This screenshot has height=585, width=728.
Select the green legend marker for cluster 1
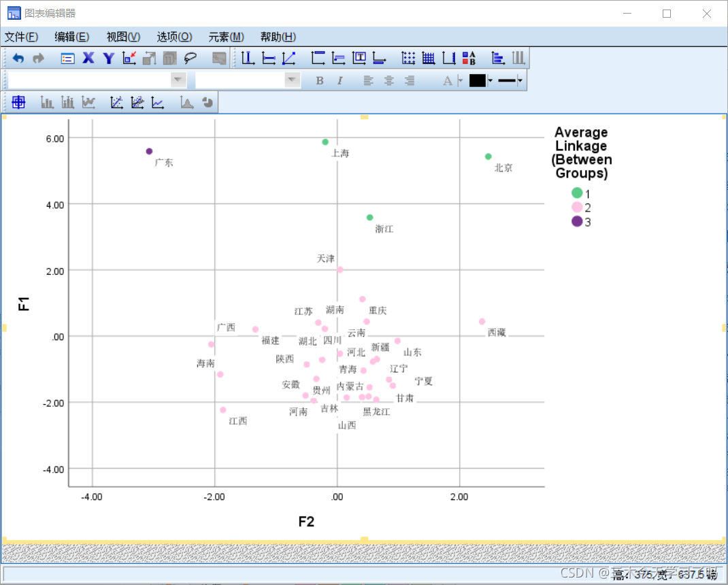(x=577, y=193)
